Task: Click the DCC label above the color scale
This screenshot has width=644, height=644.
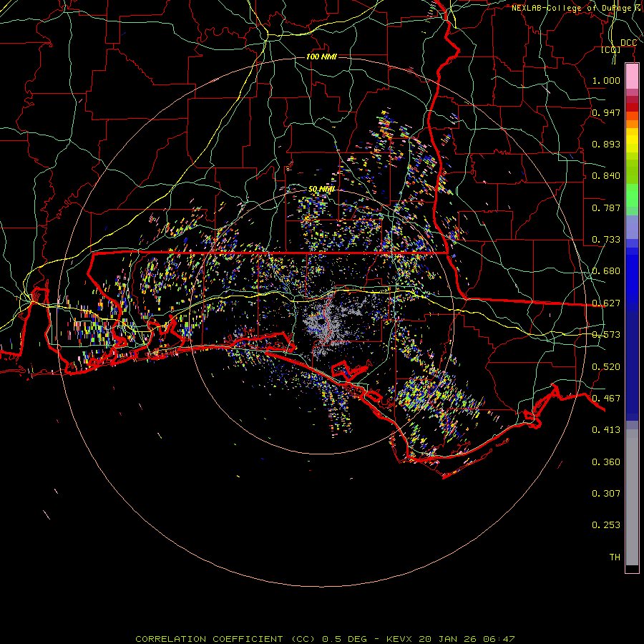Action: coord(628,43)
